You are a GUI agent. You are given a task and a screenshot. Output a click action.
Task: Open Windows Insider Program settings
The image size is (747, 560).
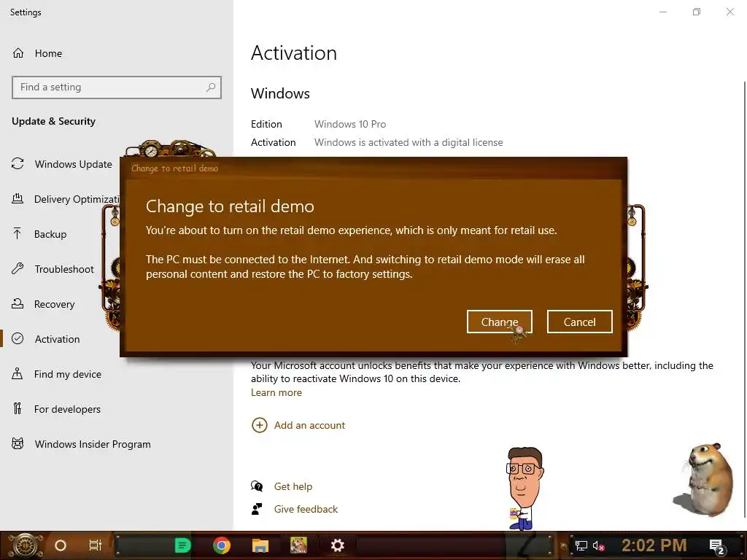pos(93,444)
